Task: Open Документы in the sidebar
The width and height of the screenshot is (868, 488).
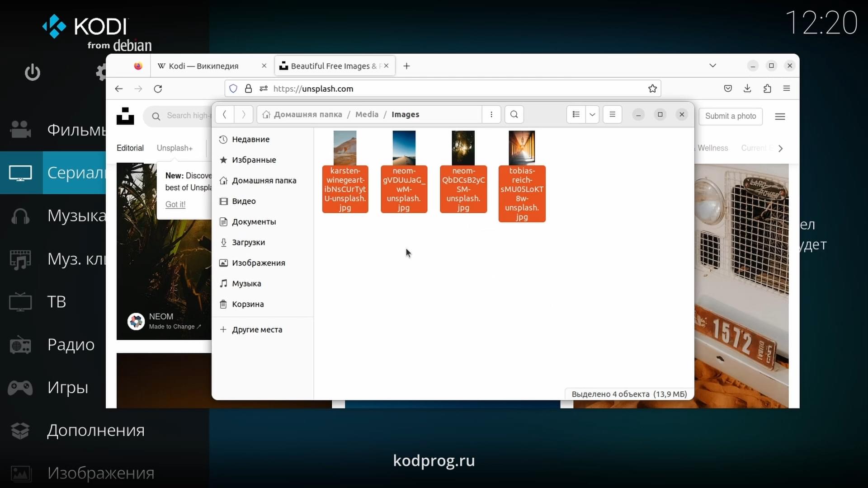Action: pyautogui.click(x=263, y=222)
